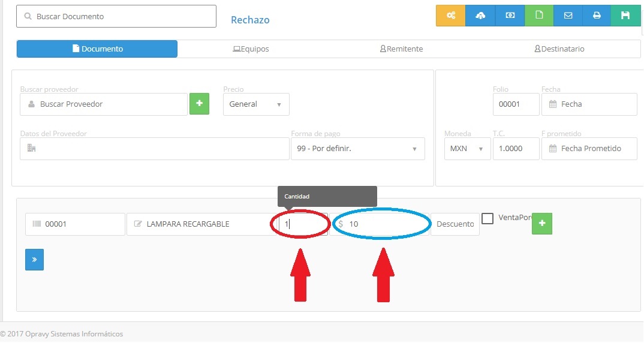Open the Moneda MXN dropdown
Screen dimensions: 644x343
click(467, 149)
